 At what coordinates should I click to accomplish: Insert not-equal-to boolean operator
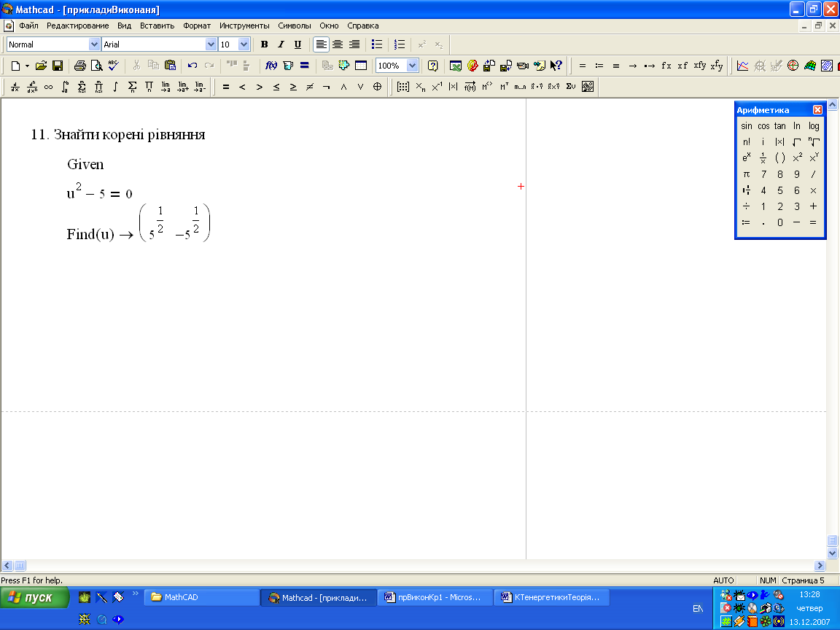pyautogui.click(x=310, y=87)
